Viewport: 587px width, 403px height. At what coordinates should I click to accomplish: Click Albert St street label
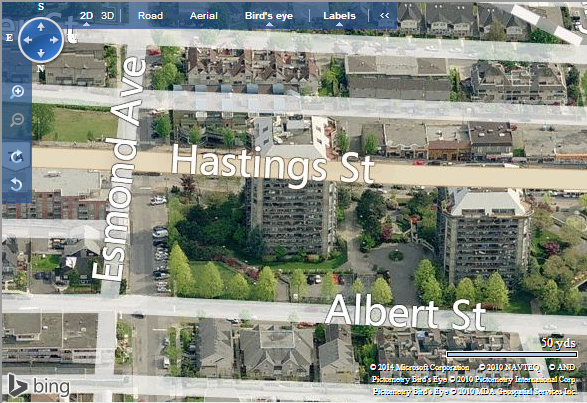pos(405,311)
